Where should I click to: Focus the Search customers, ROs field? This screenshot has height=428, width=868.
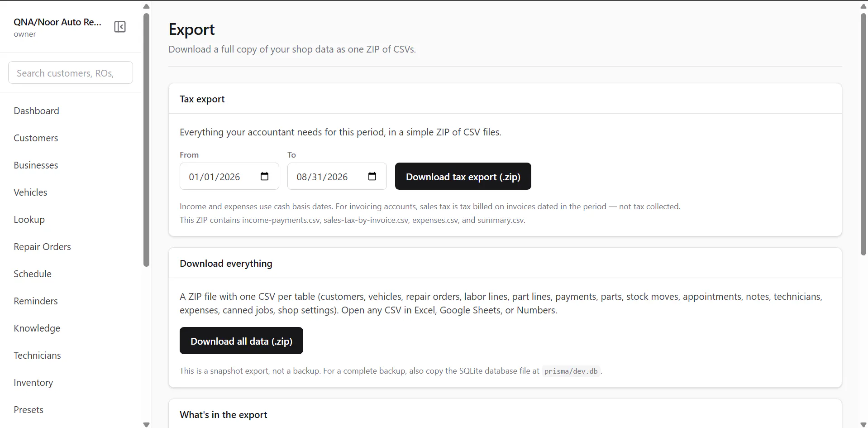click(x=71, y=72)
